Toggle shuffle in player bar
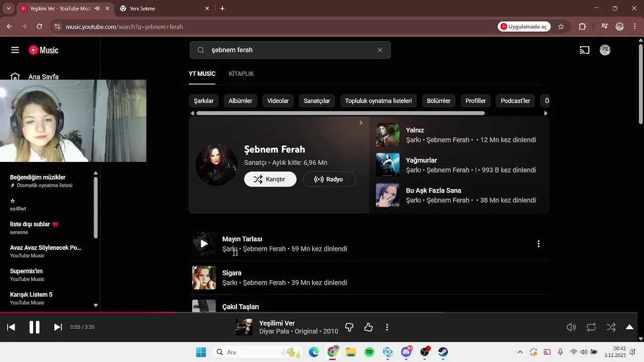This screenshot has height=362, width=644. (611, 327)
